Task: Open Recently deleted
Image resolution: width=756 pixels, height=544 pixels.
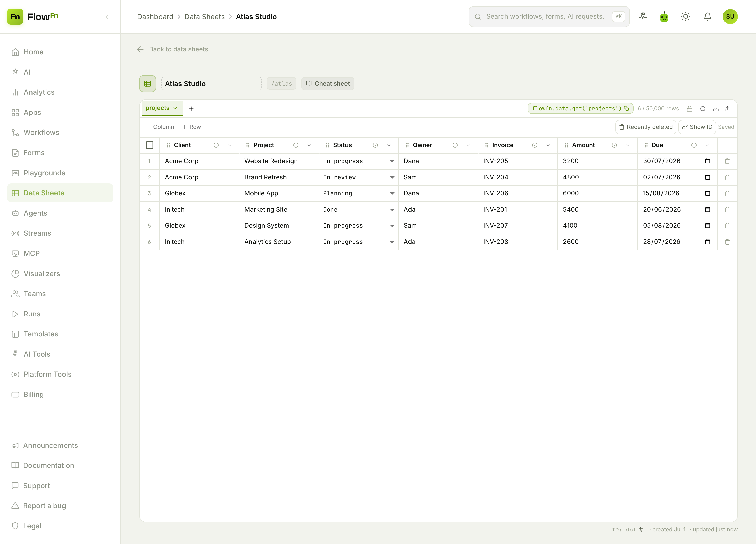Action: (x=646, y=127)
